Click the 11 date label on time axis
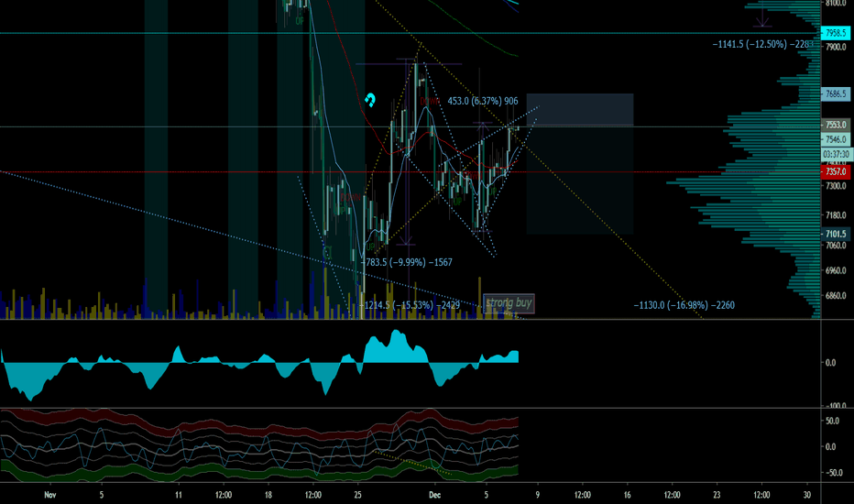This screenshot has width=854, height=504. tap(179, 495)
